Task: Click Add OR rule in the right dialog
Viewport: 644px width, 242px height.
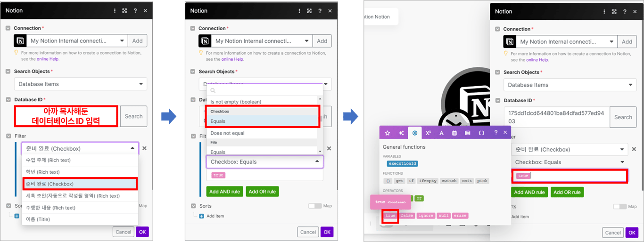Action: tap(568, 192)
